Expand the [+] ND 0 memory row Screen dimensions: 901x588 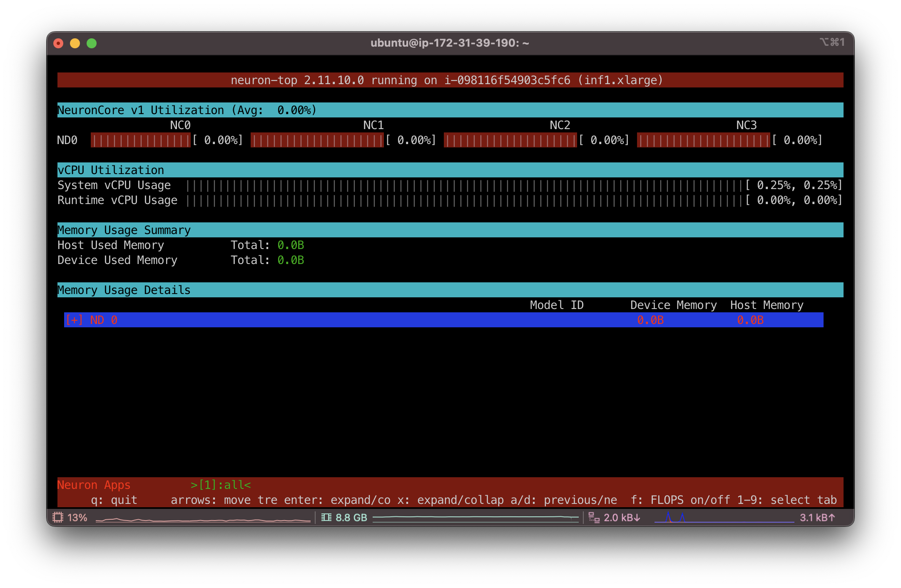tap(443, 320)
